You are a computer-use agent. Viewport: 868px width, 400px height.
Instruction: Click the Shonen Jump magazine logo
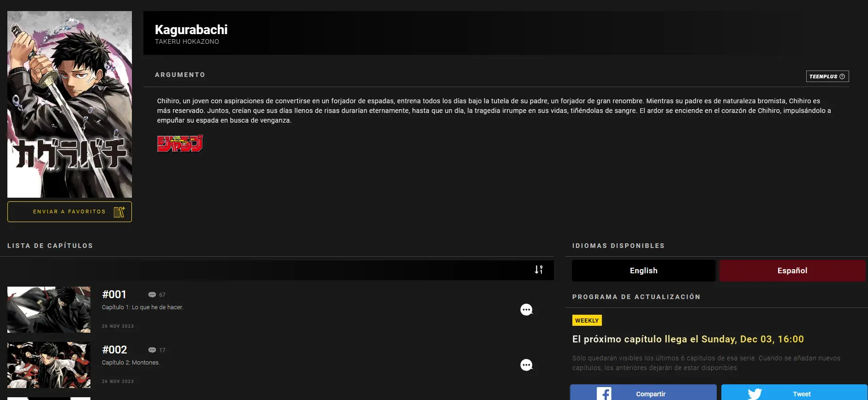click(180, 144)
